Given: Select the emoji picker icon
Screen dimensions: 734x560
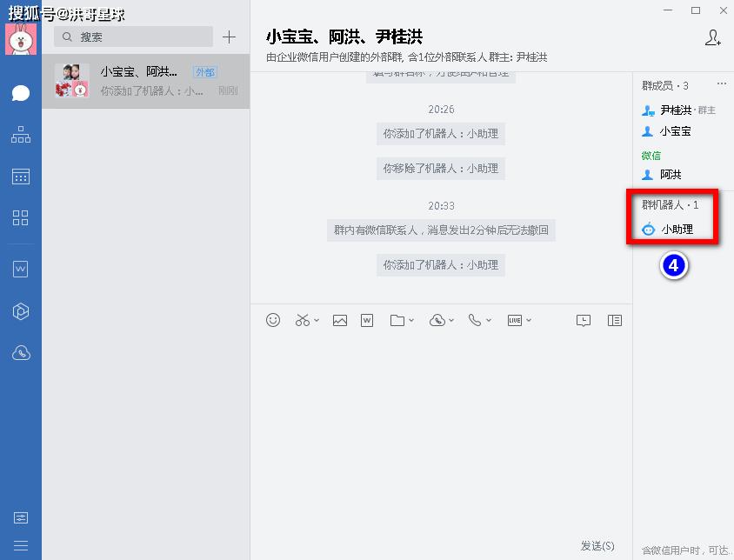Looking at the screenshot, I should click(x=273, y=320).
